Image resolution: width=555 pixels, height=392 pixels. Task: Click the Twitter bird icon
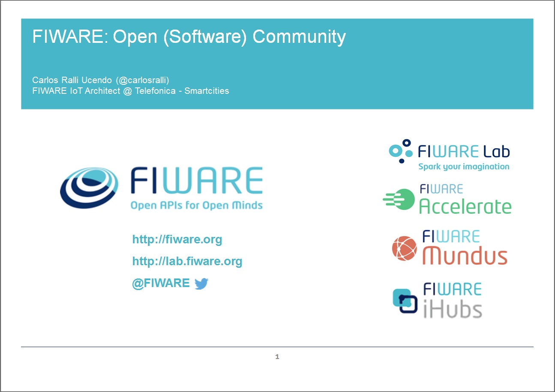click(201, 284)
